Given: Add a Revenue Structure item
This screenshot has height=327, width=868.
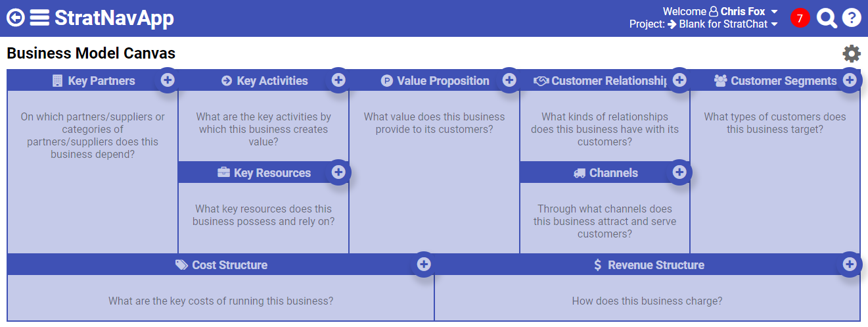Looking at the screenshot, I should point(850,264).
